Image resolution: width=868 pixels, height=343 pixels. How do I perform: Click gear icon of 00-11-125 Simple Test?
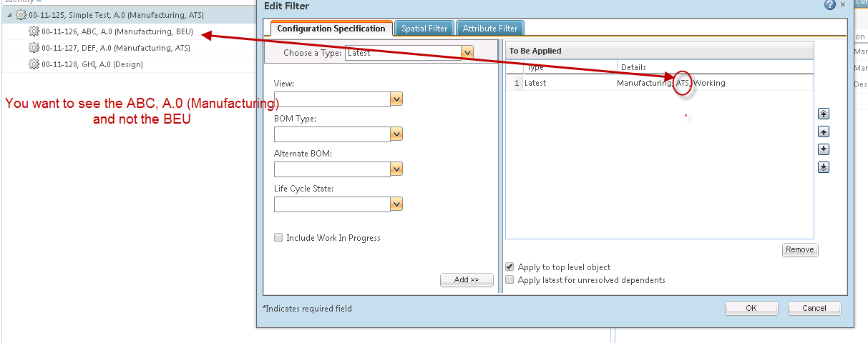[x=21, y=14]
